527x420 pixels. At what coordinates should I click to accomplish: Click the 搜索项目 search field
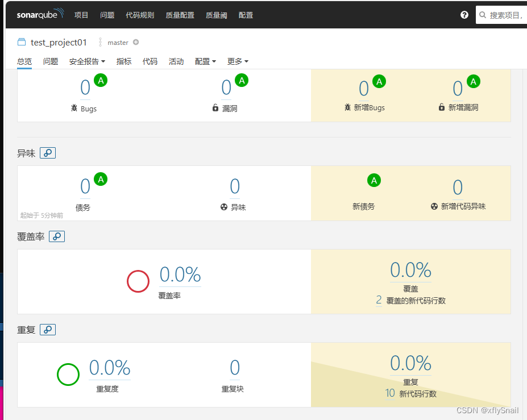(x=501, y=15)
